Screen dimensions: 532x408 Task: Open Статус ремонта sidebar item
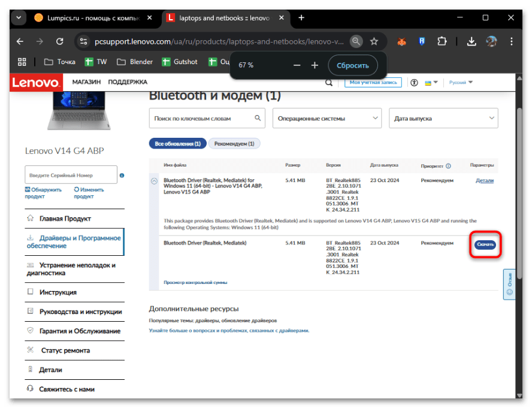75,350
